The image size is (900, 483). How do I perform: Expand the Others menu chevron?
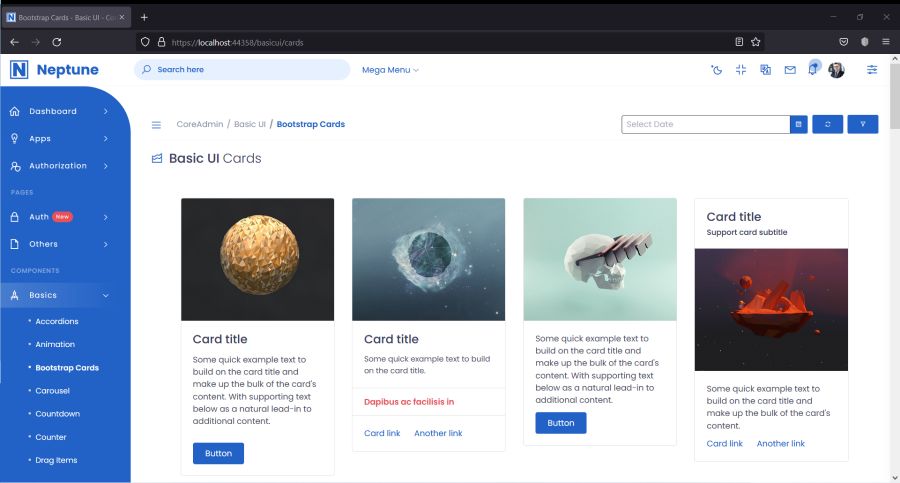pyautogui.click(x=106, y=244)
